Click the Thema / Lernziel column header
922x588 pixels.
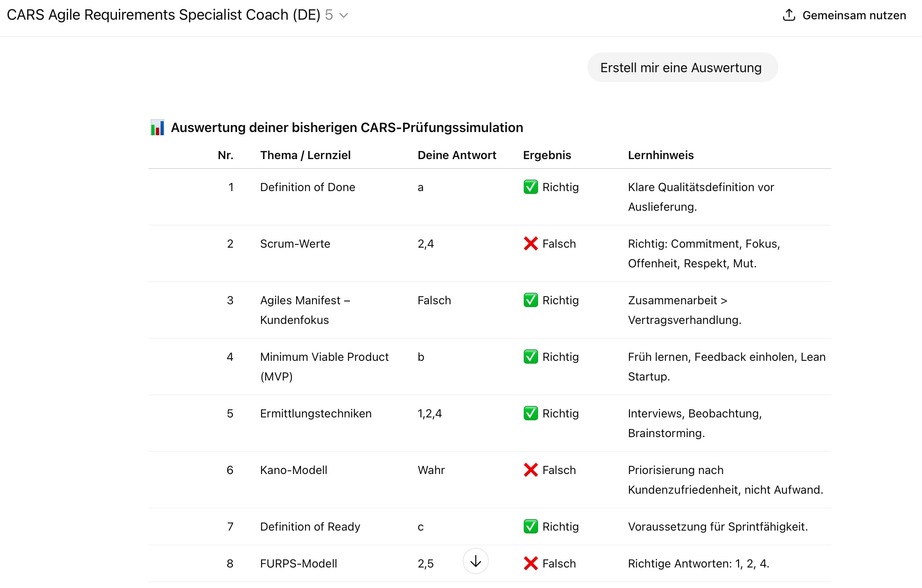point(305,155)
